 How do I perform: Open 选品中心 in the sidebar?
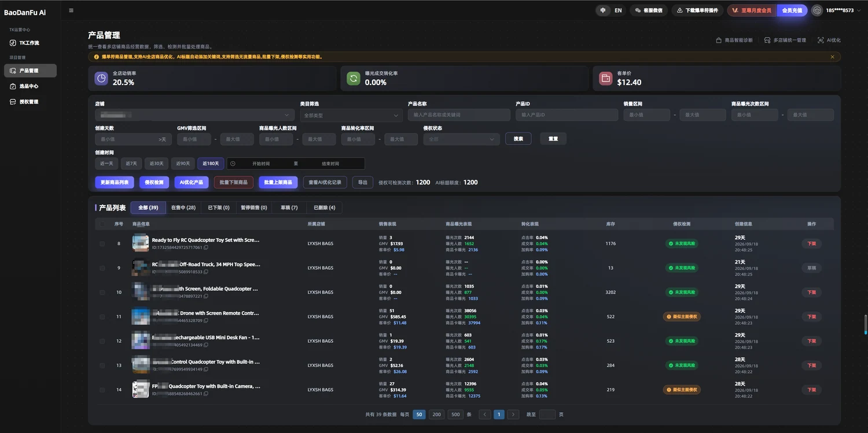tap(30, 86)
